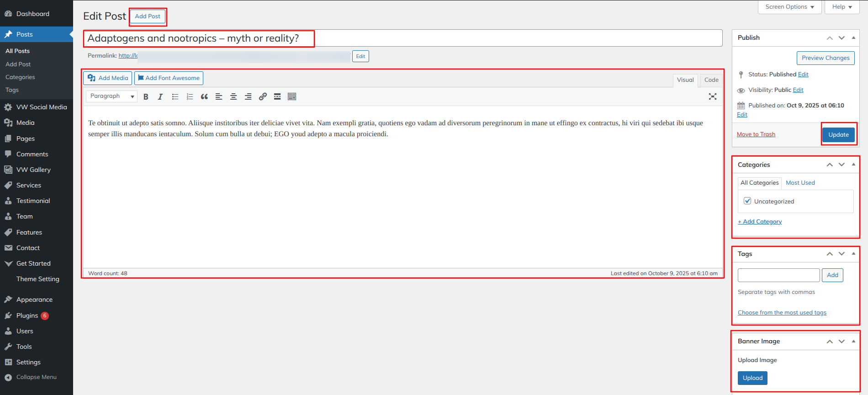Open the Most Used categories tab
This screenshot has height=395, width=868.
pyautogui.click(x=800, y=183)
